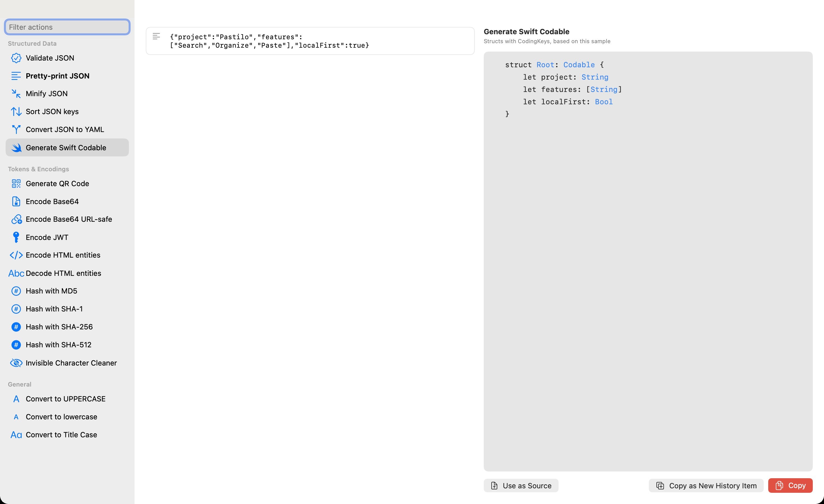Click the Swift bird icon
The width and height of the screenshot is (824, 504).
pos(16,147)
